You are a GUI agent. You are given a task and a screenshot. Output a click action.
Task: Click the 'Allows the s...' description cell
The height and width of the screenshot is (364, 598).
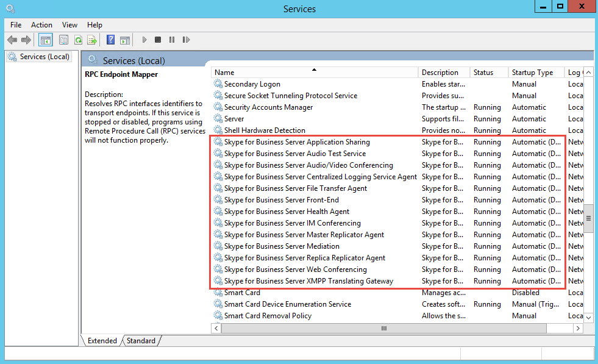pos(444,316)
